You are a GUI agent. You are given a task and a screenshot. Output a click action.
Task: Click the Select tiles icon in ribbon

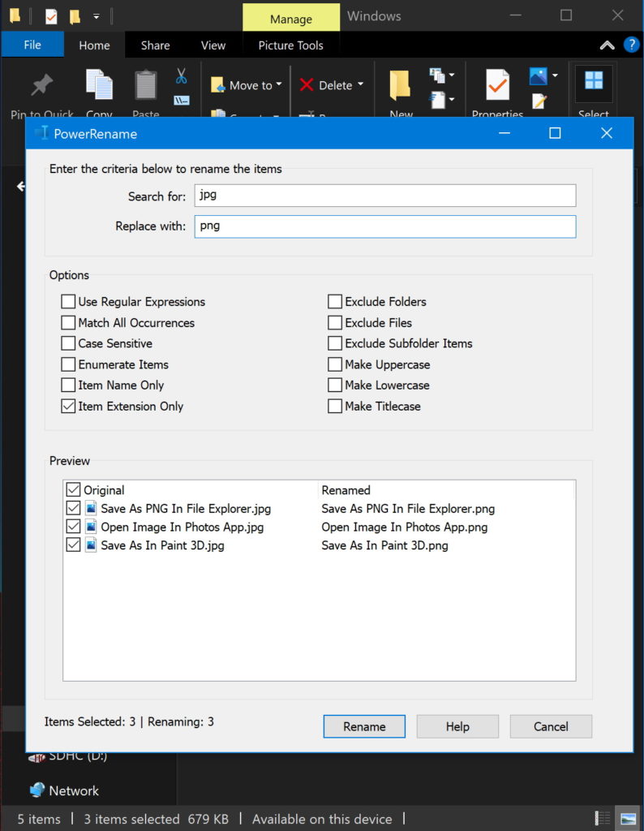click(594, 80)
